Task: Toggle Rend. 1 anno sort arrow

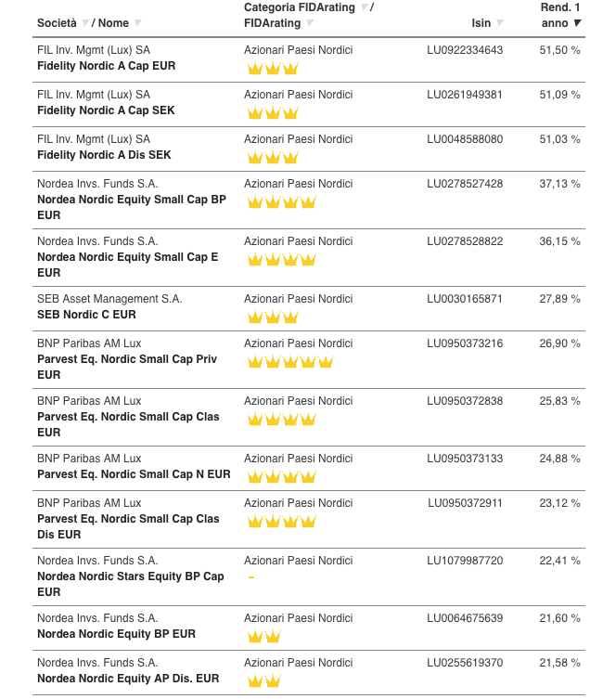Action: [577, 23]
